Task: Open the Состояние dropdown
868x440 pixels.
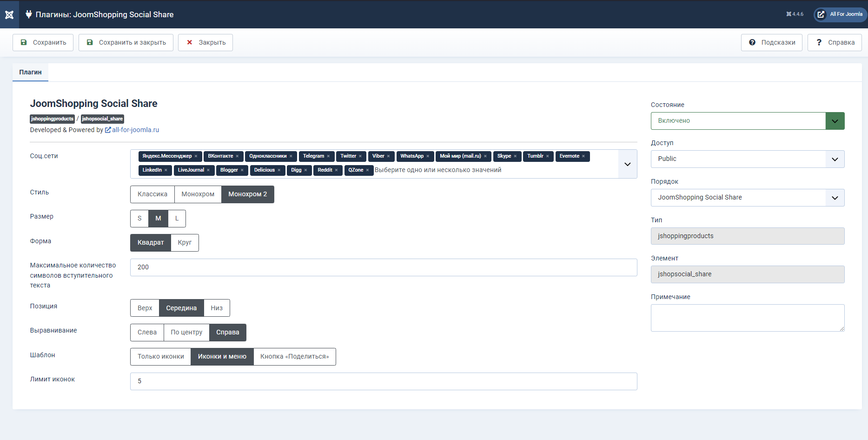Action: click(x=748, y=121)
